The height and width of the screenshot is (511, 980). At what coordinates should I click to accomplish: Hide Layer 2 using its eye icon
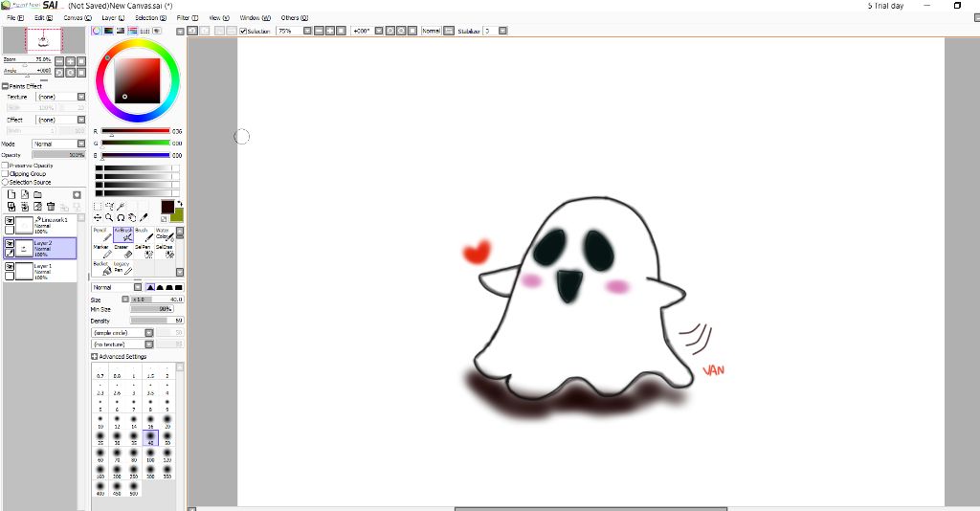10,244
